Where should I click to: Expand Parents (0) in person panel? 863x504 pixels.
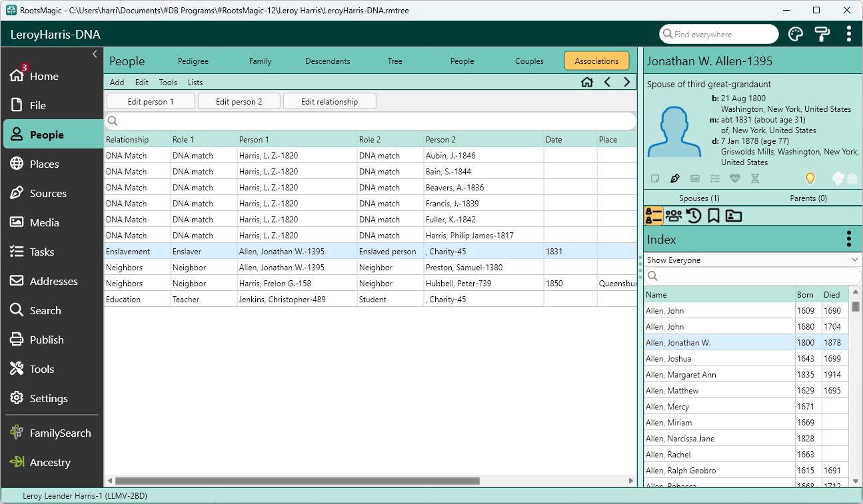[808, 198]
